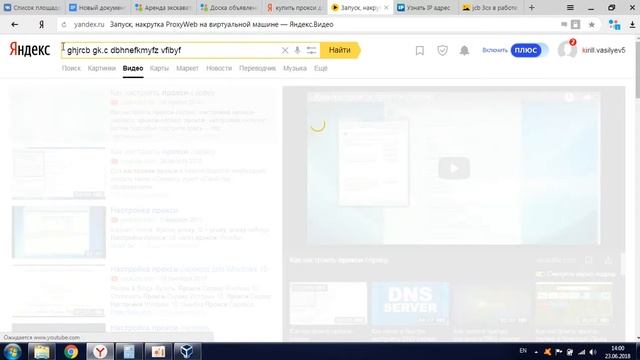Click the Настройка прокси result thumbnail
This screenshot has height=360, width=640.
59,232
